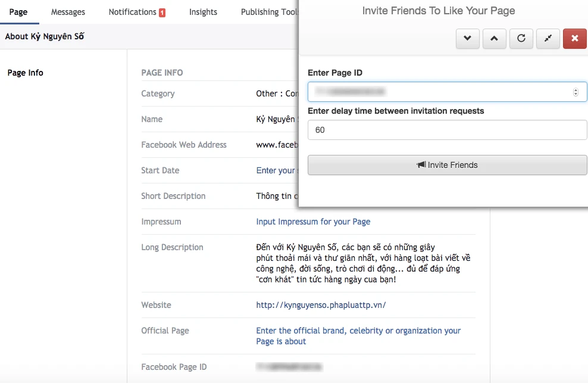Image resolution: width=588 pixels, height=383 pixels.
Task: Open the Publishing Tools tab
Action: click(269, 12)
